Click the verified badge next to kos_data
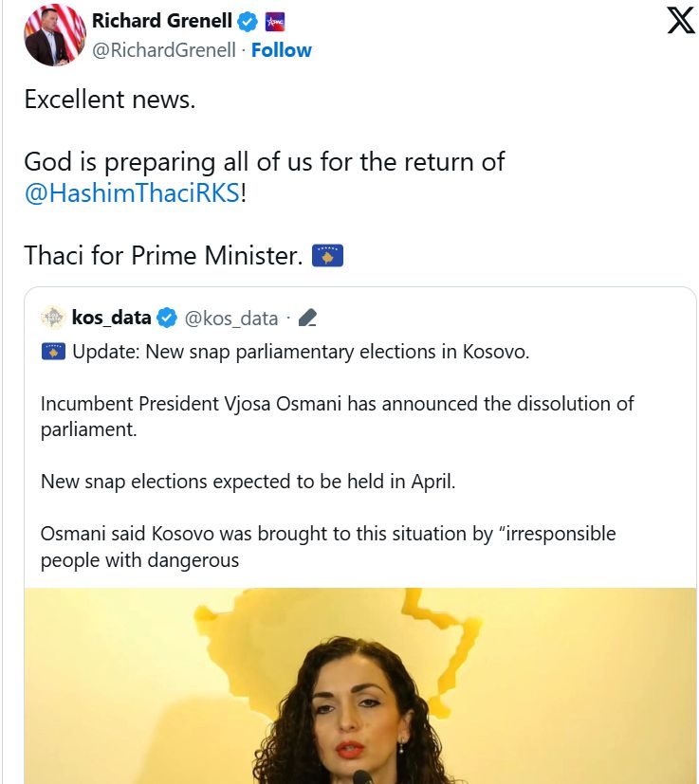699x784 pixels. (x=166, y=318)
